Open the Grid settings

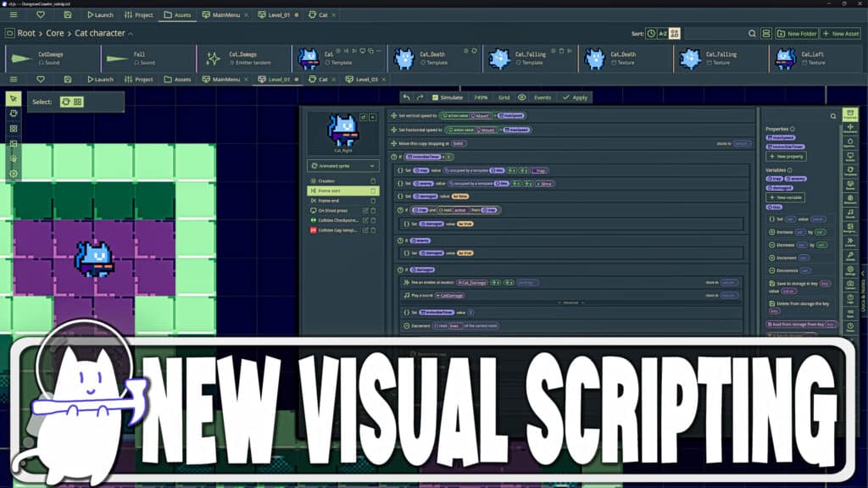point(504,97)
